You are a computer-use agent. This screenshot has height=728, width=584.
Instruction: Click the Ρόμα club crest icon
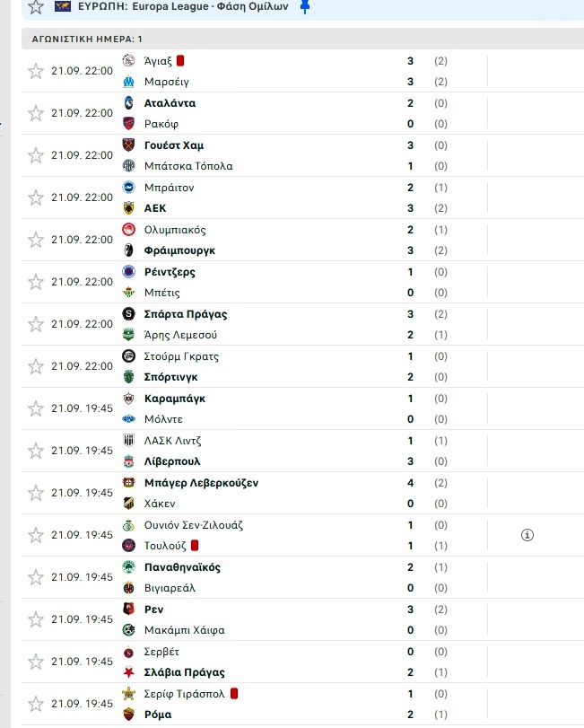coord(128,714)
